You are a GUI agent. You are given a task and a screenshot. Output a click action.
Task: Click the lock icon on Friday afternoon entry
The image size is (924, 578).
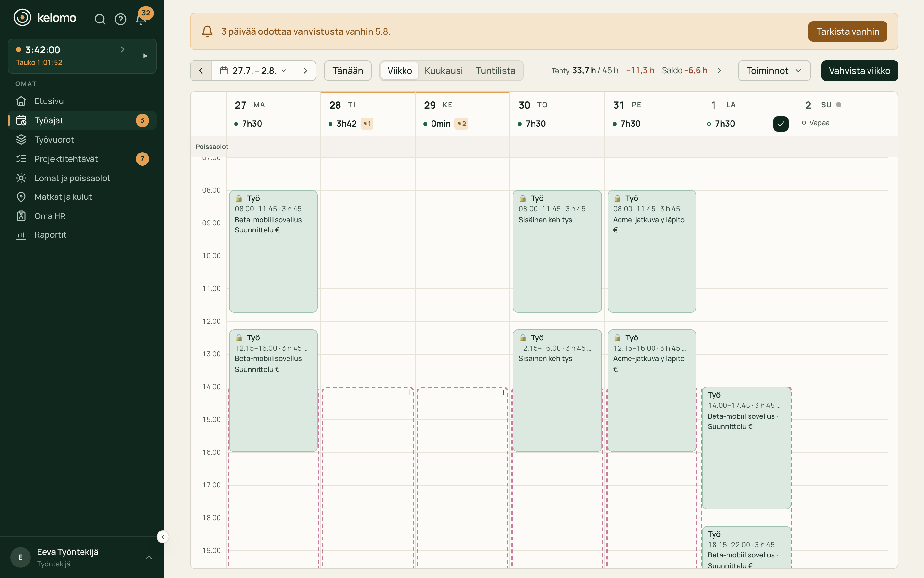617,337
